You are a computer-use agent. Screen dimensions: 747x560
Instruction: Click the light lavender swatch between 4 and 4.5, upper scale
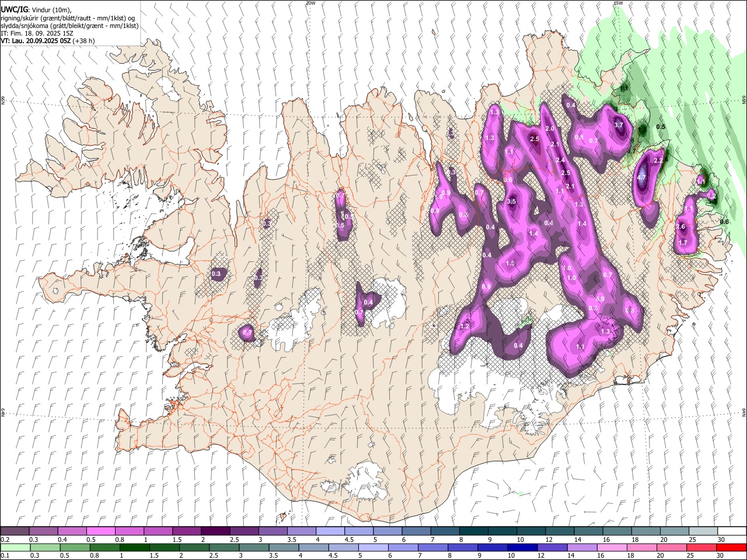[x=330, y=531]
